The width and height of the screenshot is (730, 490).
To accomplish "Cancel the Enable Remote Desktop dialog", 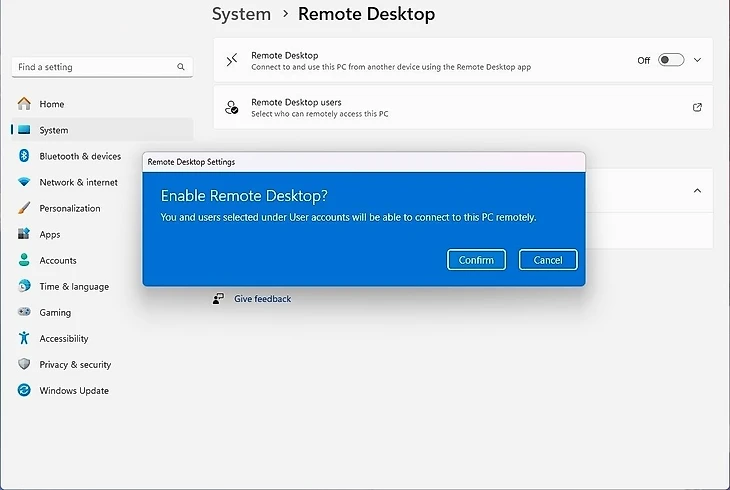I will coord(548,260).
